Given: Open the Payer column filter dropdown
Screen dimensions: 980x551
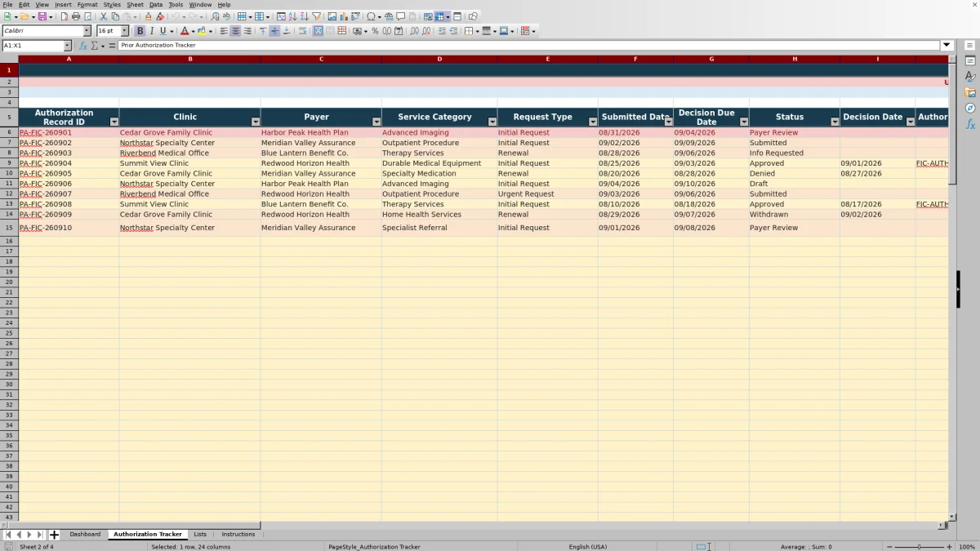Looking at the screenshot, I should coord(376,122).
